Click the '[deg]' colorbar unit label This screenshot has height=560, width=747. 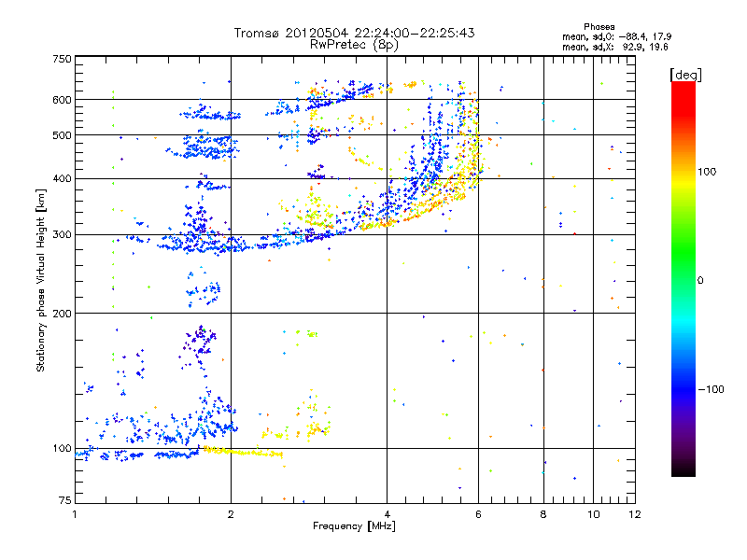pos(685,75)
